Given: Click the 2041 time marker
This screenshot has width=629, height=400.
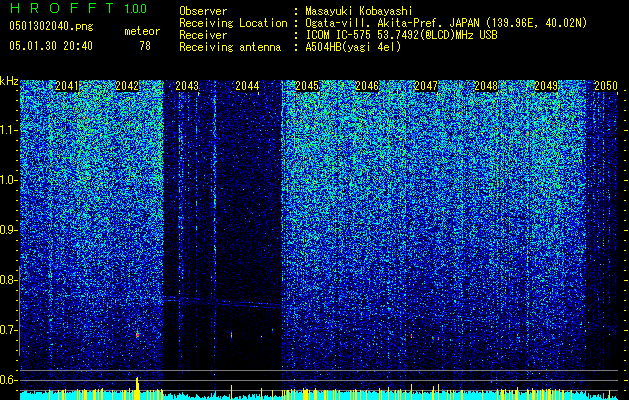Looking at the screenshot, I should tap(67, 86).
